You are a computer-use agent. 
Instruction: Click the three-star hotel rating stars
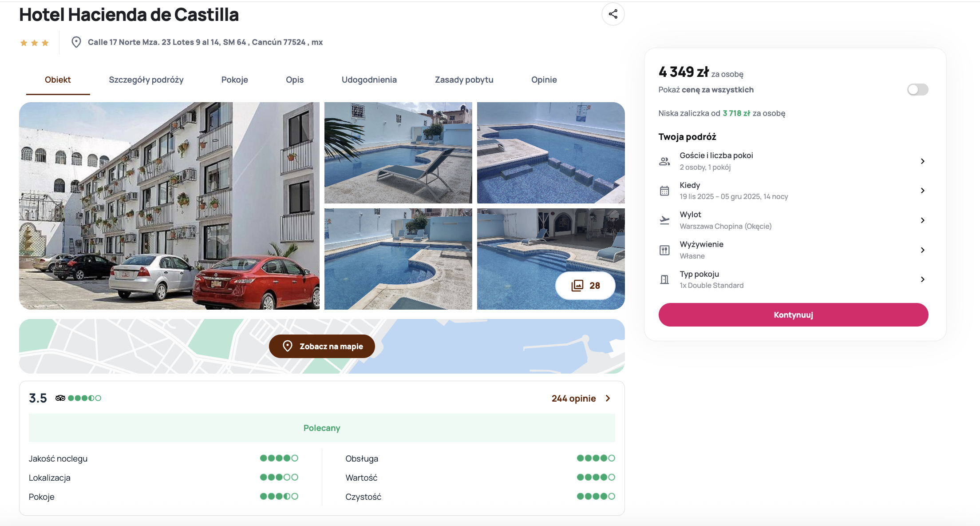tap(34, 43)
